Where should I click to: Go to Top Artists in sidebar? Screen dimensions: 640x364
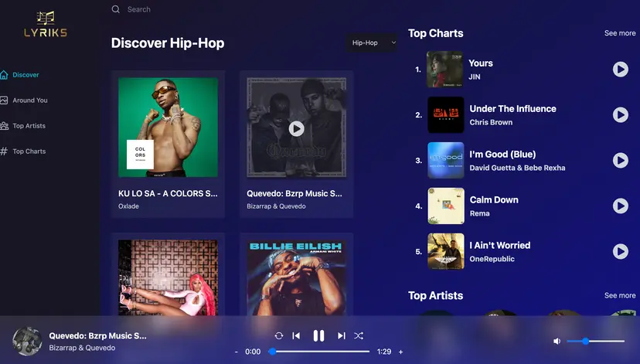click(29, 126)
